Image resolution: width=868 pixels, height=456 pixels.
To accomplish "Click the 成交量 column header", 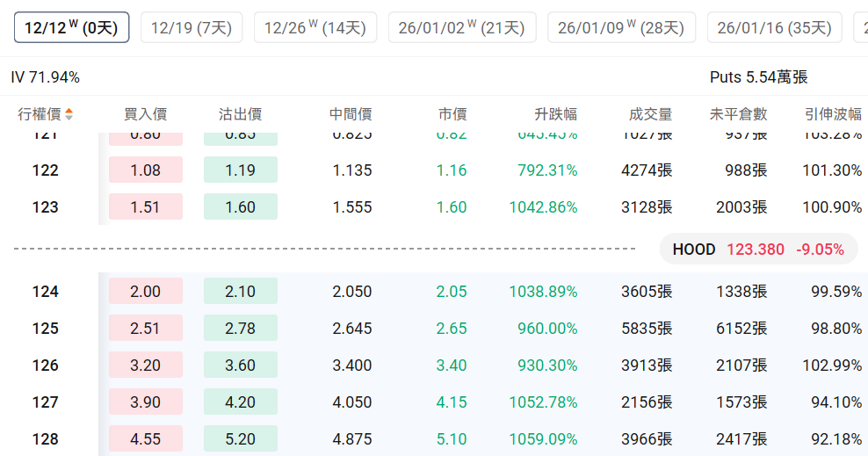I will (x=650, y=114).
